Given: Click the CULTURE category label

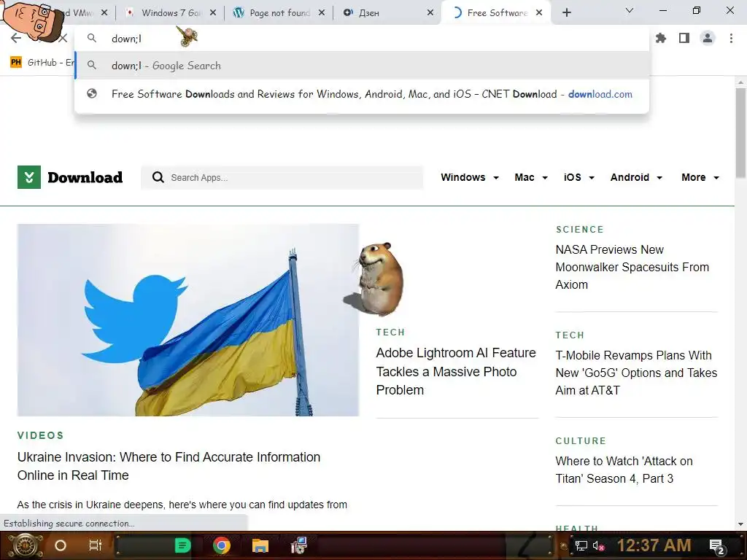Looking at the screenshot, I should pos(581,441).
